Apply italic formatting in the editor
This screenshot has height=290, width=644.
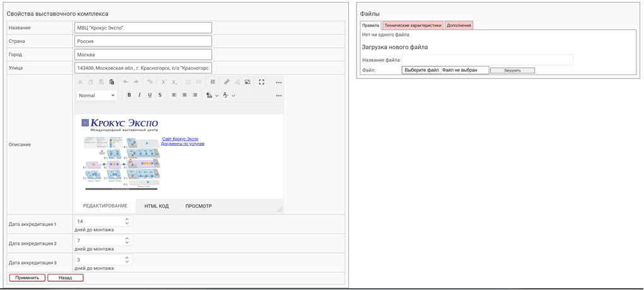[140, 96]
